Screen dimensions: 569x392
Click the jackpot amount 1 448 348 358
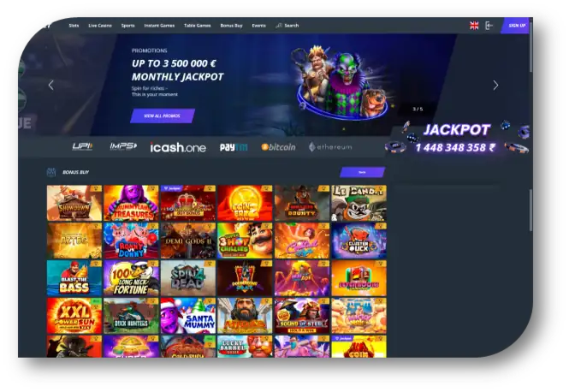[x=455, y=147]
